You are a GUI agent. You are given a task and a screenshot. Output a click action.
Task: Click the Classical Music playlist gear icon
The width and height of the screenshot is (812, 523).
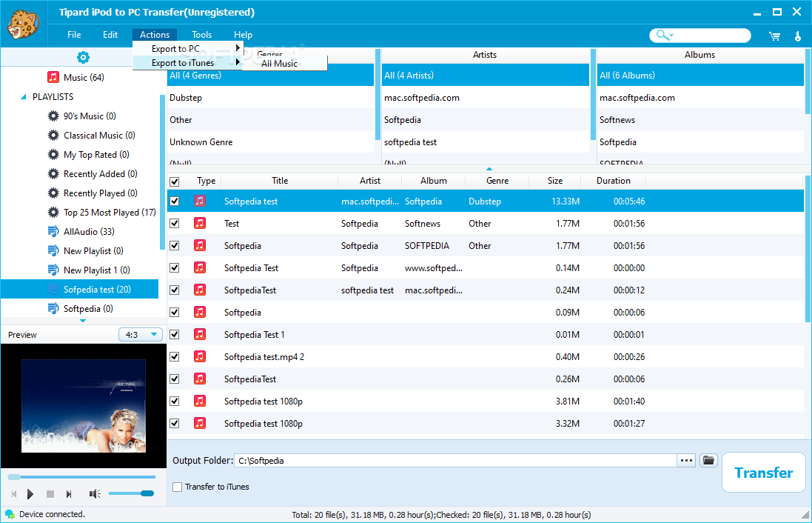pyautogui.click(x=53, y=136)
